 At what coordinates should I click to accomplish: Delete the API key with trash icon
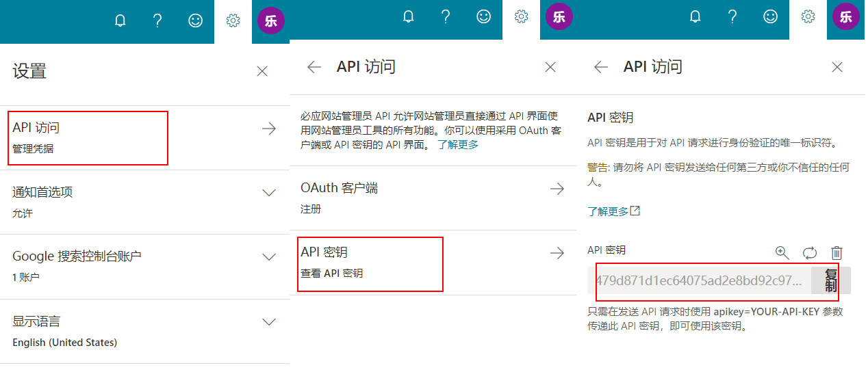837,252
